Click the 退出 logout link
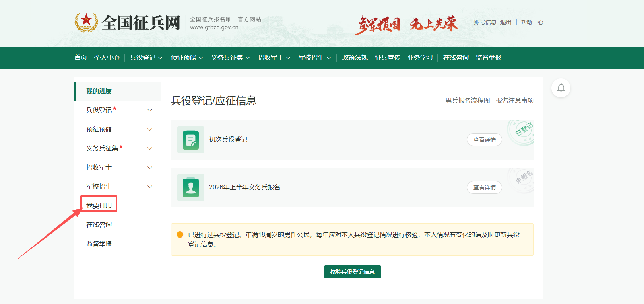644x304 pixels. [506, 22]
